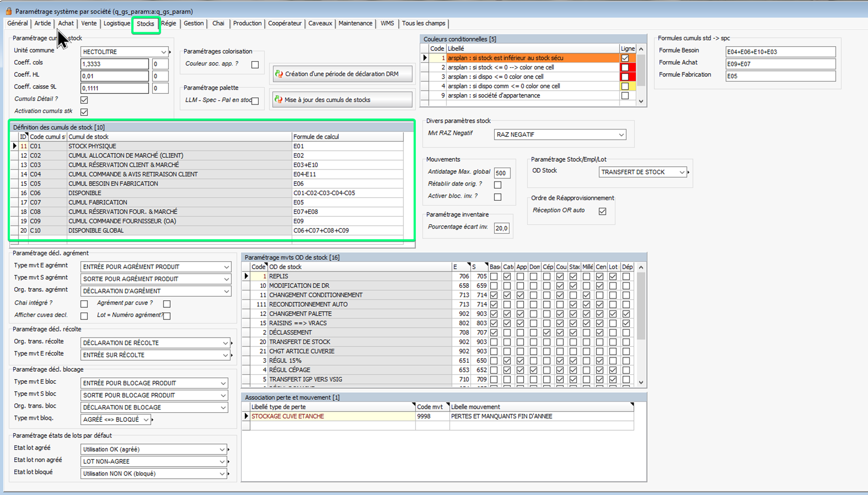
Task: Open the Org. trans. récolte dropdown
Action: click(x=225, y=343)
